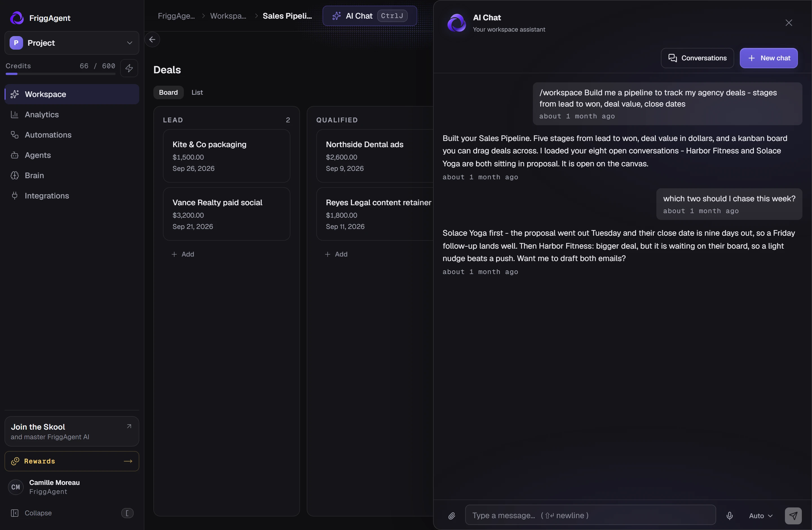Click the back arrow button above Deals

click(x=152, y=39)
